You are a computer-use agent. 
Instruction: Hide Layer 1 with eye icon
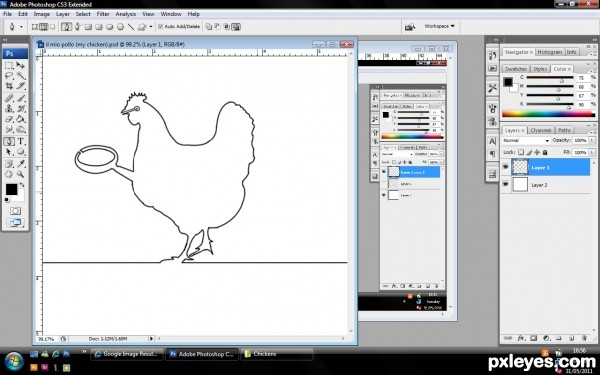506,167
